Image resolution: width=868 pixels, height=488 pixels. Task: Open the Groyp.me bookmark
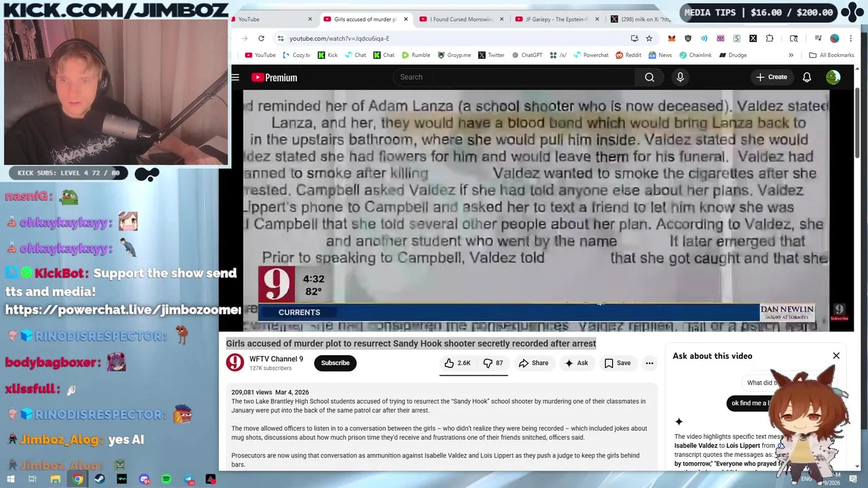[454, 55]
